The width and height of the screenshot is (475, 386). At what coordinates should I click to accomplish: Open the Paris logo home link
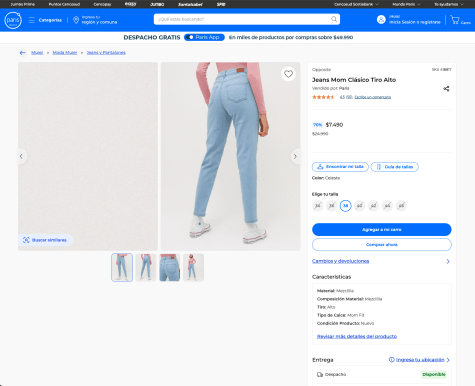point(13,20)
